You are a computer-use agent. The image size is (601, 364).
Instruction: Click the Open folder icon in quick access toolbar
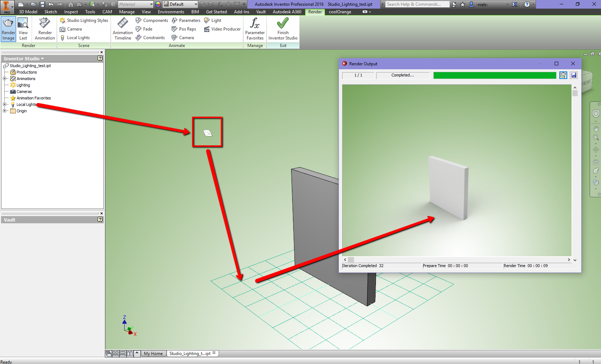pos(33,4)
